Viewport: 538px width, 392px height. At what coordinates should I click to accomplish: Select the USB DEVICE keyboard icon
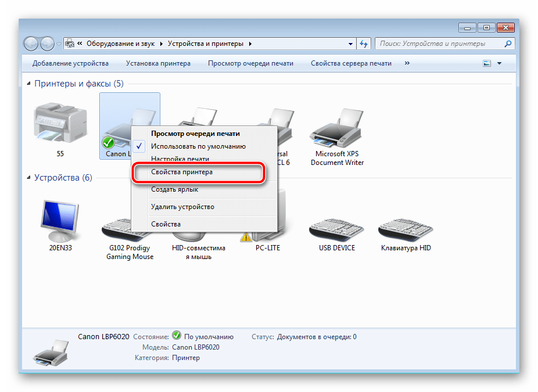click(336, 229)
